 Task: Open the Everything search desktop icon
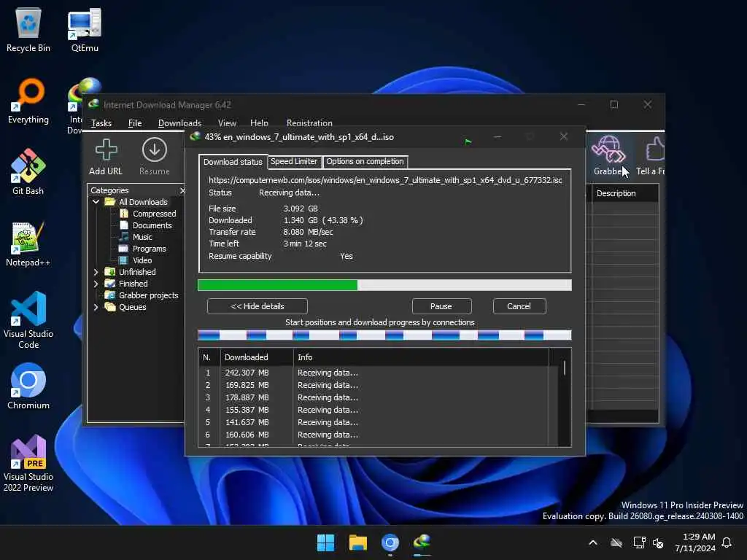click(x=28, y=101)
